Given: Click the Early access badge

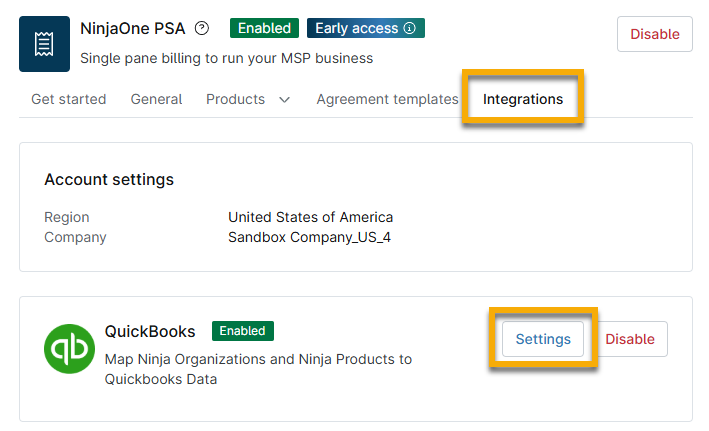Looking at the screenshot, I should pyautogui.click(x=366, y=28).
